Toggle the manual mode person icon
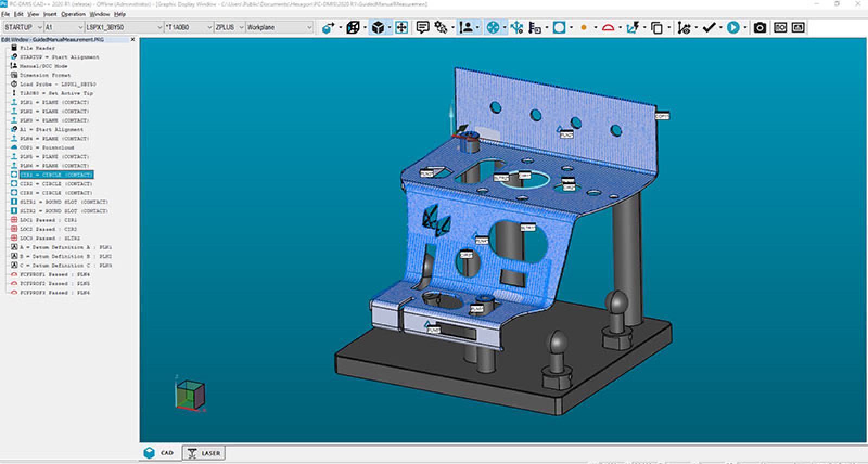Screen dimensions: 868x464 click(466, 28)
